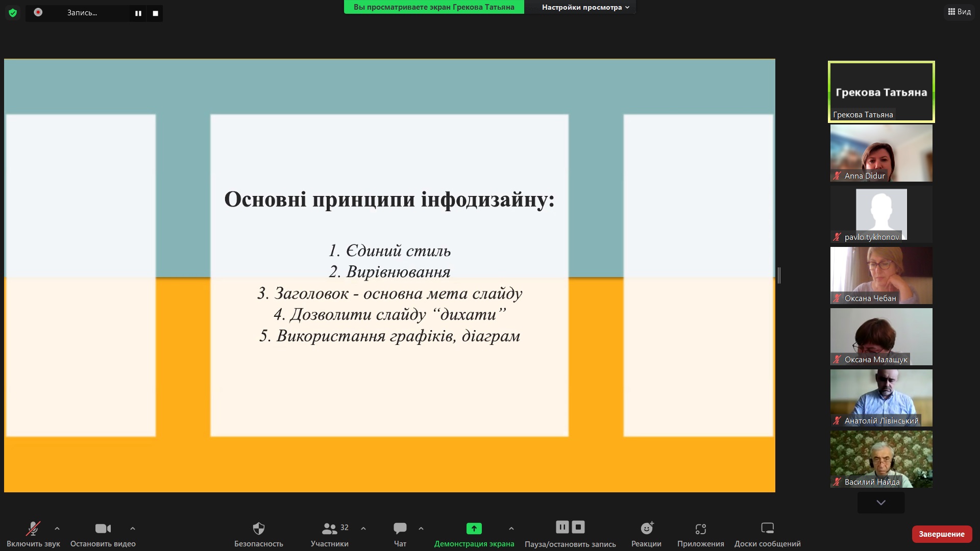
Task: Pause recording in the bottom toolbar
Action: pyautogui.click(x=562, y=527)
